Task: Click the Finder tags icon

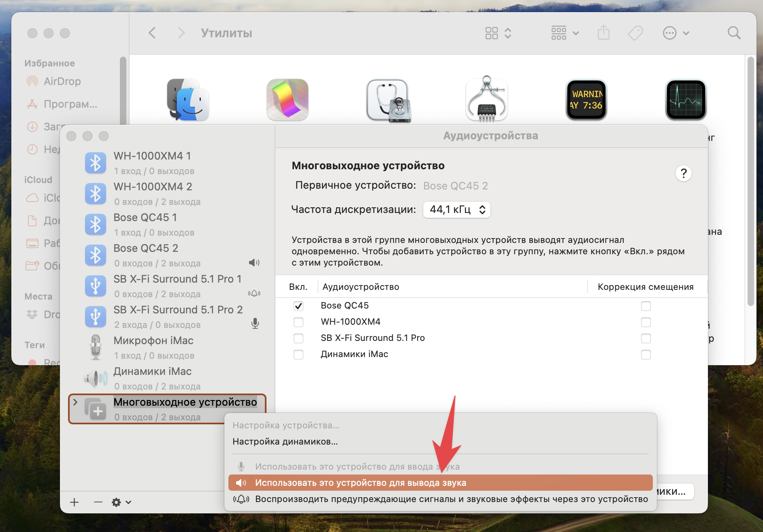Action: pyautogui.click(x=635, y=33)
